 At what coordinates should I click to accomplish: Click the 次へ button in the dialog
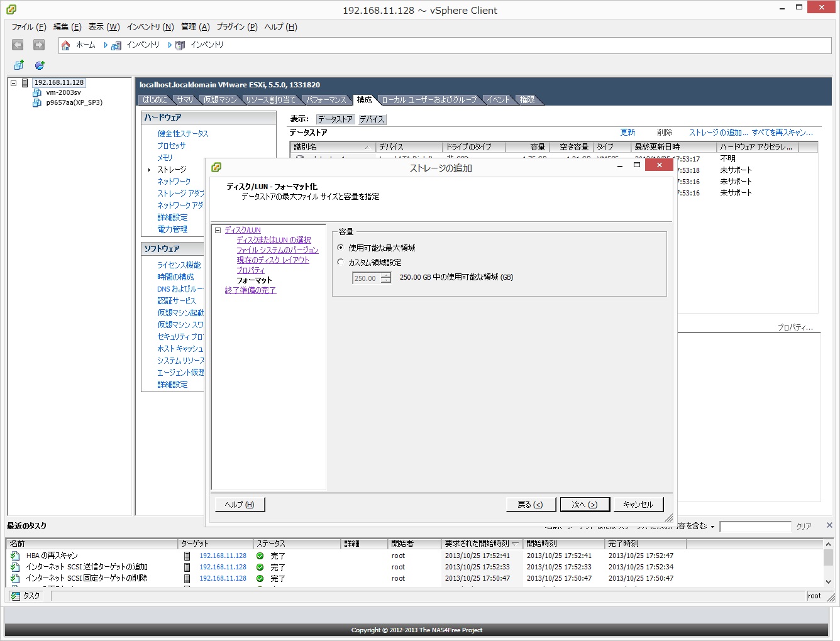(x=584, y=505)
